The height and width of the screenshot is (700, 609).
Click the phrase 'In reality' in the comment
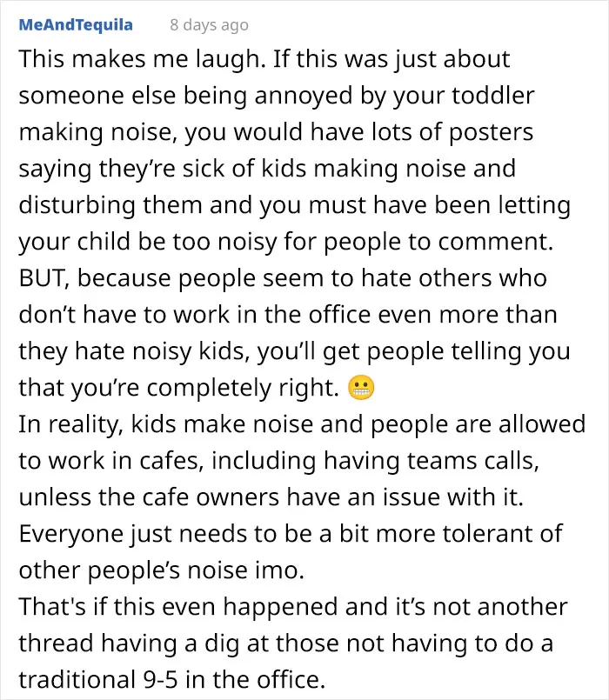(x=70, y=424)
